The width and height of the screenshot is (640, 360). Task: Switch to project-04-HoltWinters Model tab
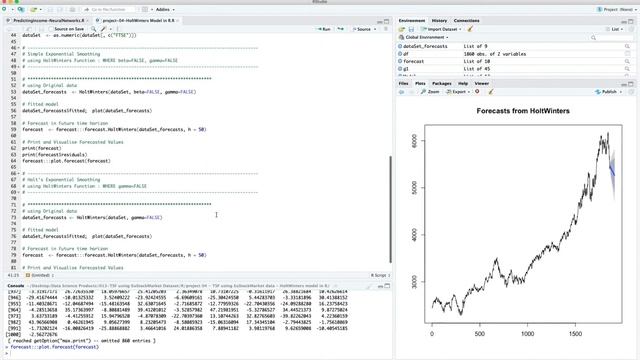[138, 20]
